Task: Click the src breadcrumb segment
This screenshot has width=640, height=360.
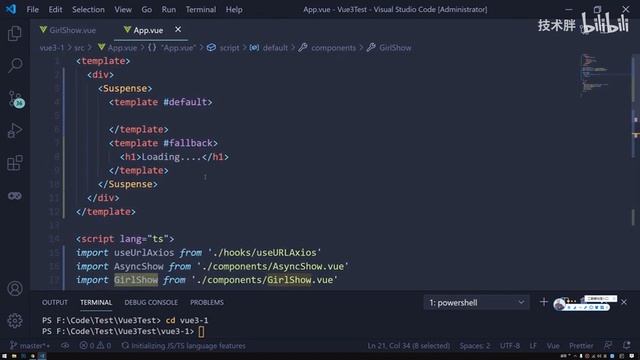Action: [x=79, y=48]
